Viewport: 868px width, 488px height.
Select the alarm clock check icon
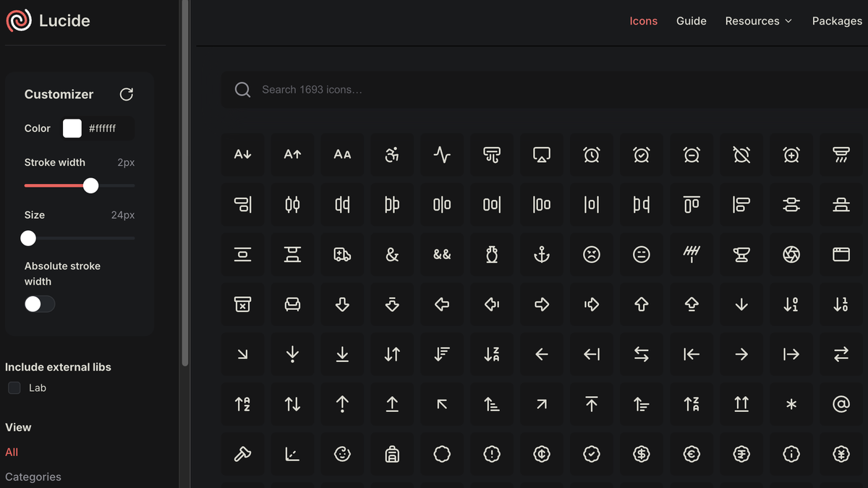tap(642, 154)
